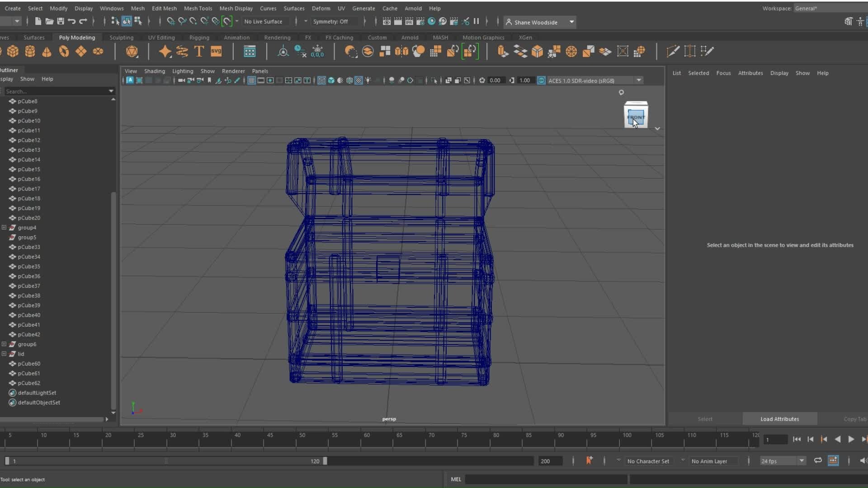Open the Mesh Tools menu
Image resolution: width=868 pixels, height=488 pixels.
click(x=198, y=8)
